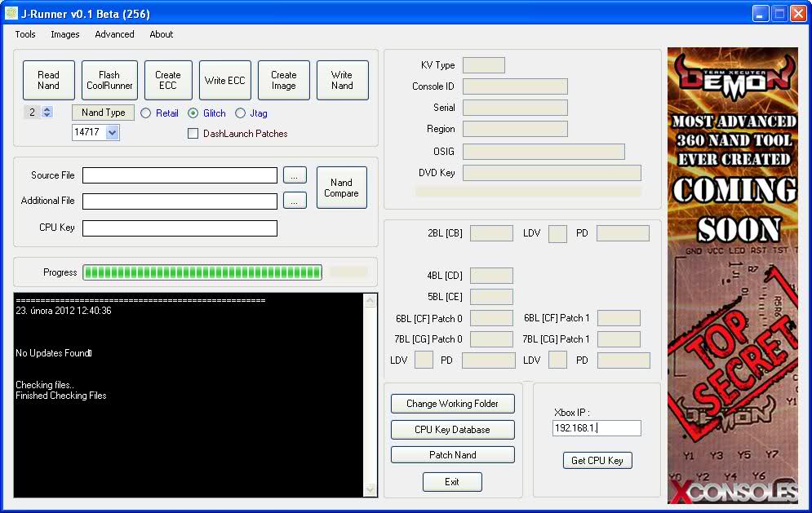Browse for the Source File
The height and width of the screenshot is (513, 812).
[295, 175]
